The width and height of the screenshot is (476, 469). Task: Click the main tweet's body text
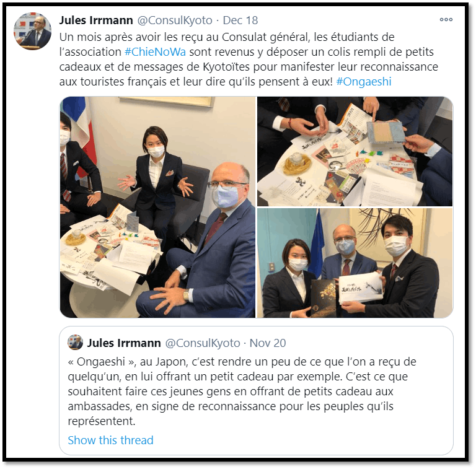(x=249, y=59)
